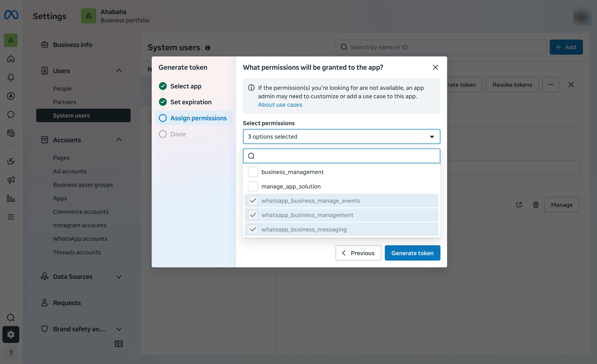Click the Previous button
The height and width of the screenshot is (364, 597).
[x=358, y=253]
